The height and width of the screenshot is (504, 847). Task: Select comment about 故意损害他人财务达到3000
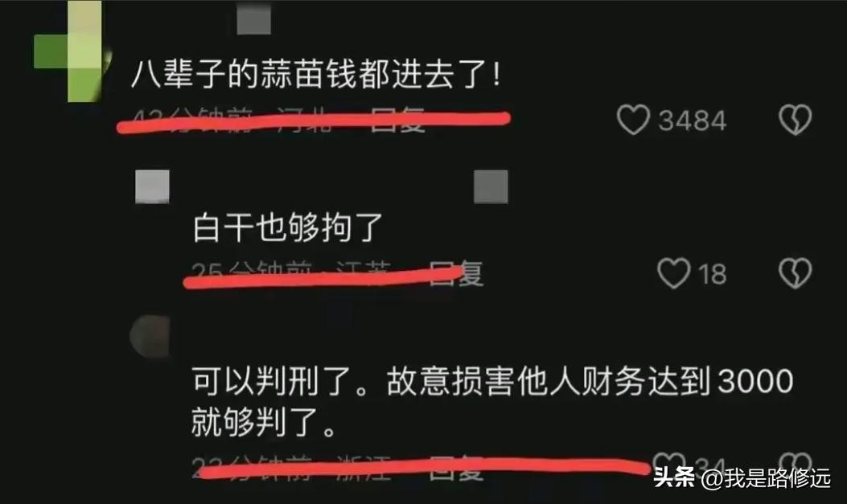coord(492,402)
